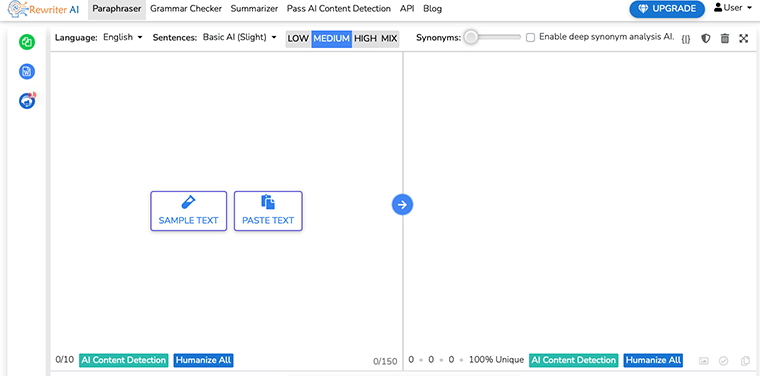Screen dimensions: 760x376
Task: Click the 0/10 counter text
Action: click(65, 360)
